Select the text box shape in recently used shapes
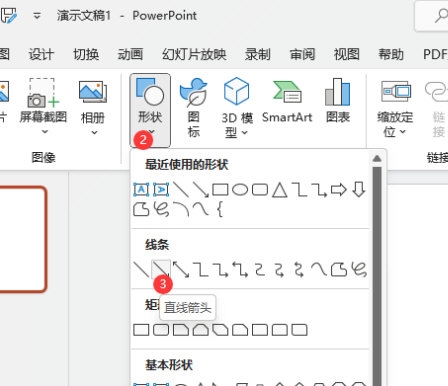The height and width of the screenshot is (386, 448). pyautogui.click(x=141, y=190)
